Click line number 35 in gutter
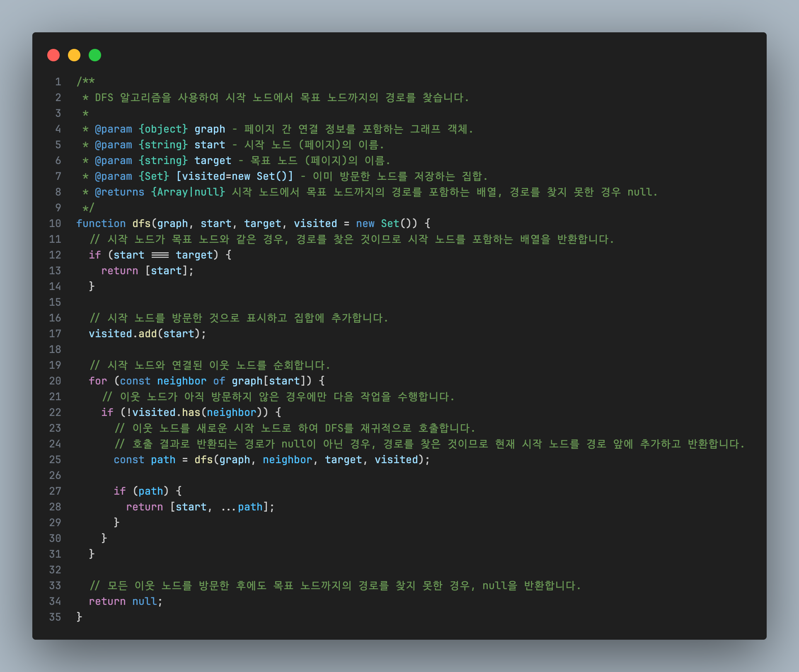This screenshot has width=799, height=672. tap(55, 617)
